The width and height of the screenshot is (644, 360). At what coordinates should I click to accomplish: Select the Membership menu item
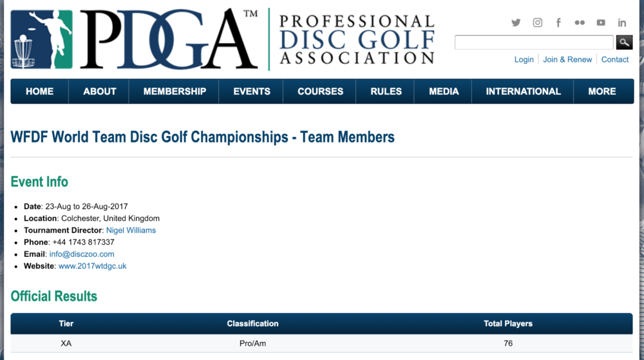point(175,91)
